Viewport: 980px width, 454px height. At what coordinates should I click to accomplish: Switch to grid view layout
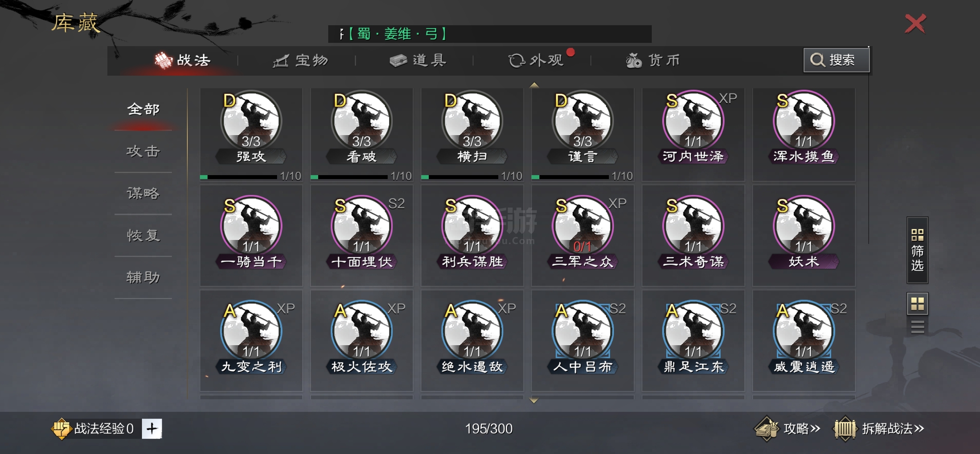[917, 304]
